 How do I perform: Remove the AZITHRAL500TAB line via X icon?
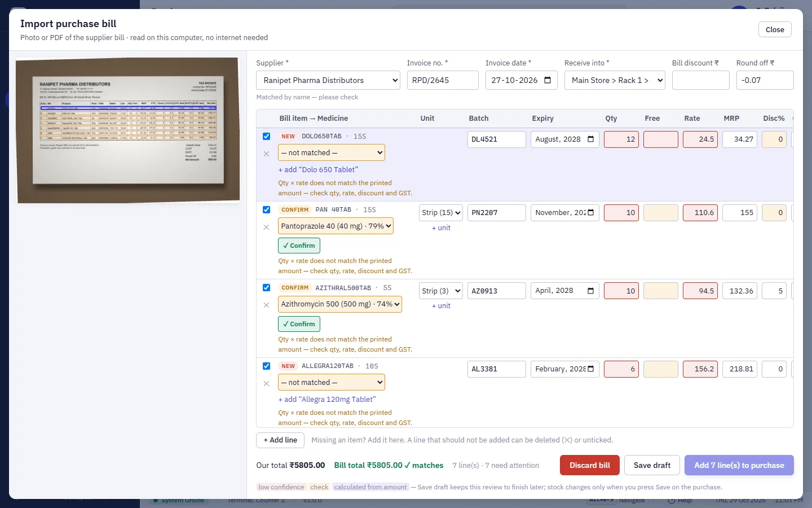pyautogui.click(x=266, y=305)
